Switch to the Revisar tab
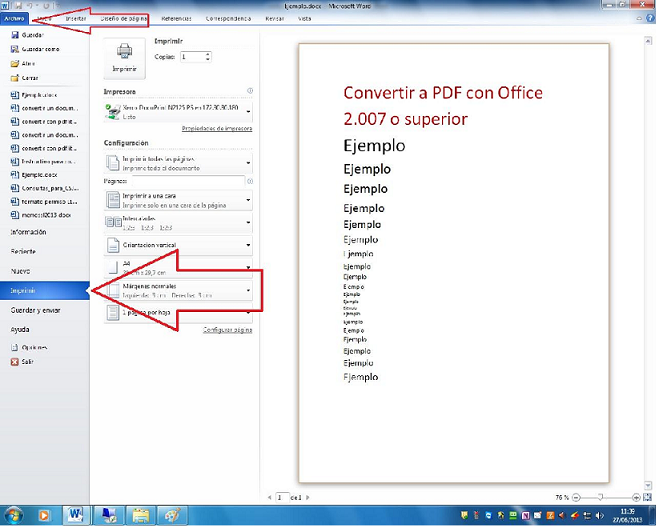The image size is (659, 528). (x=274, y=18)
